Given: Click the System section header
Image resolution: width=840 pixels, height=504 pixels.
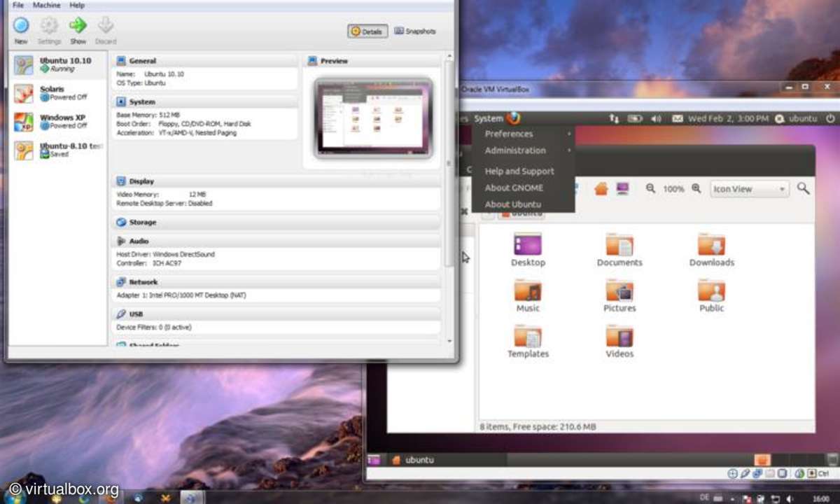Looking at the screenshot, I should [205, 101].
